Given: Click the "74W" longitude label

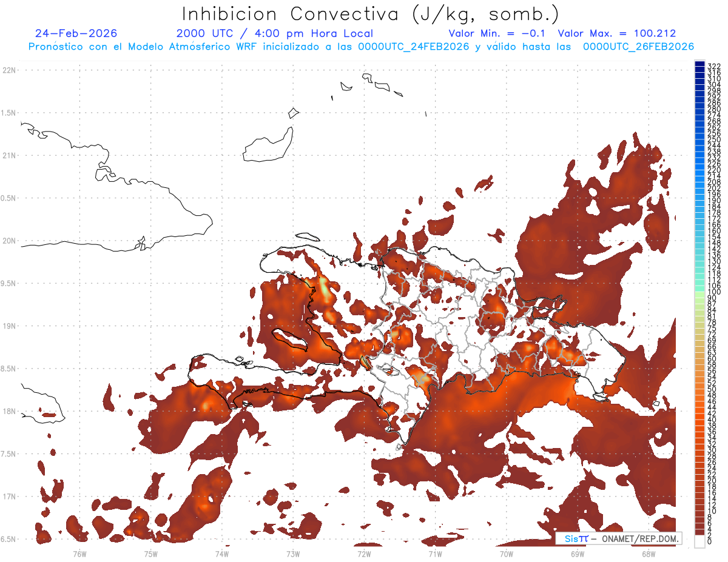Looking at the screenshot, I should pyautogui.click(x=221, y=554).
